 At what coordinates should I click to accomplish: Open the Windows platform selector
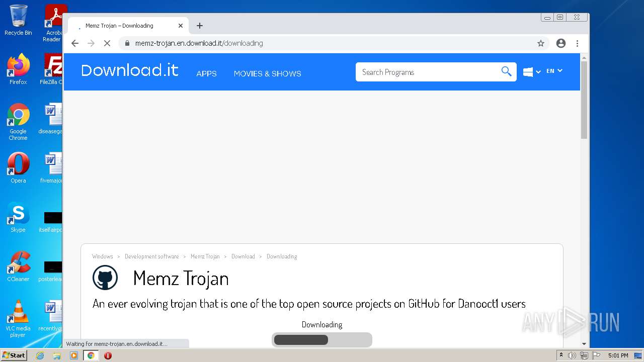(x=531, y=72)
